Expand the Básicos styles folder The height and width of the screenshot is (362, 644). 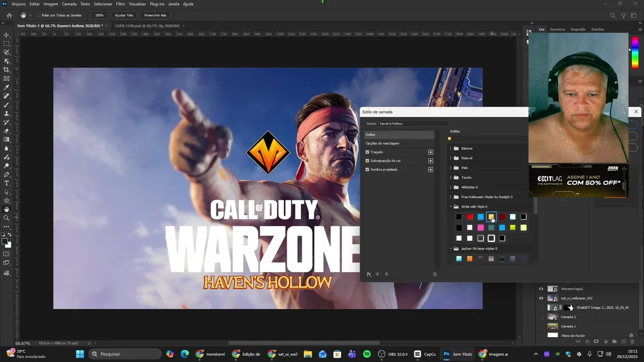pyautogui.click(x=451, y=148)
